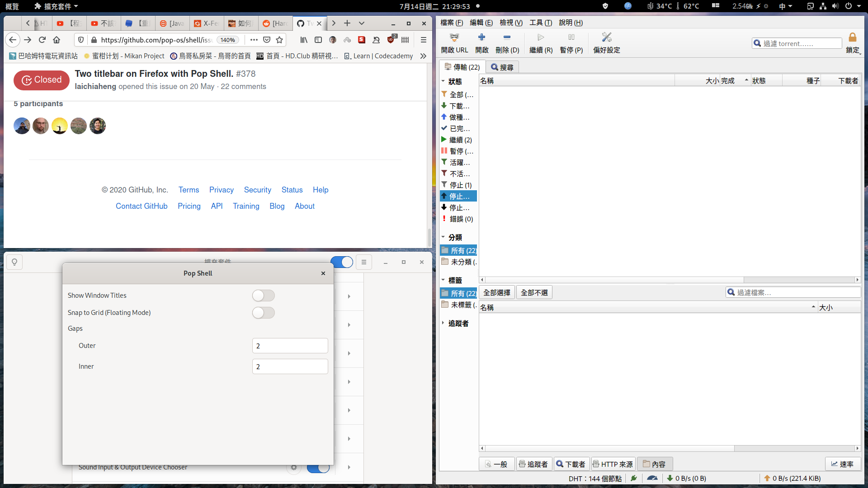This screenshot has width=868, height=488.
Task: Open the Tools menu in torrent client
Action: coord(541,23)
